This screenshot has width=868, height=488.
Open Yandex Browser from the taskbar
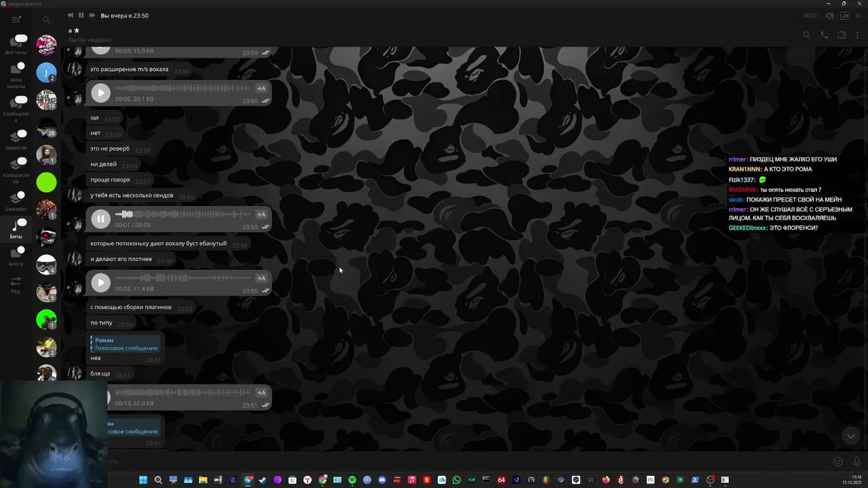coord(307,480)
